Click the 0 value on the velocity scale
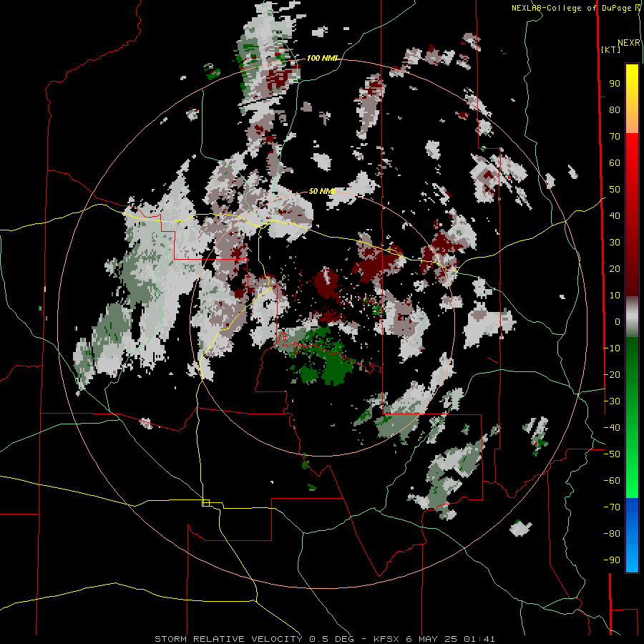 (x=618, y=321)
